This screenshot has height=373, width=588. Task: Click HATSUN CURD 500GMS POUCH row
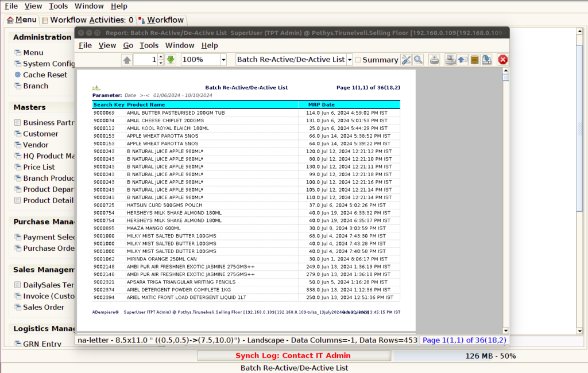(x=246, y=205)
